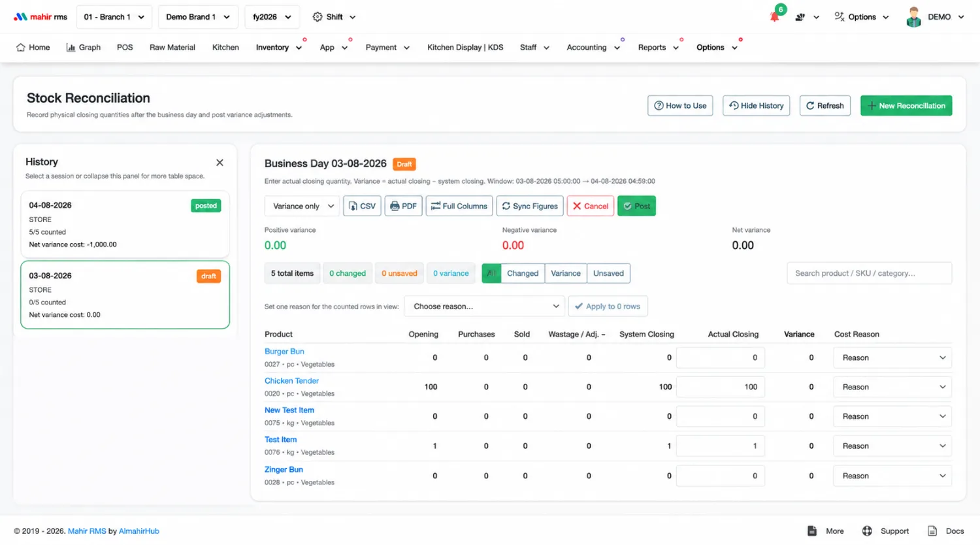Click the Actual Closing field for Chicken Tender

tap(721, 387)
